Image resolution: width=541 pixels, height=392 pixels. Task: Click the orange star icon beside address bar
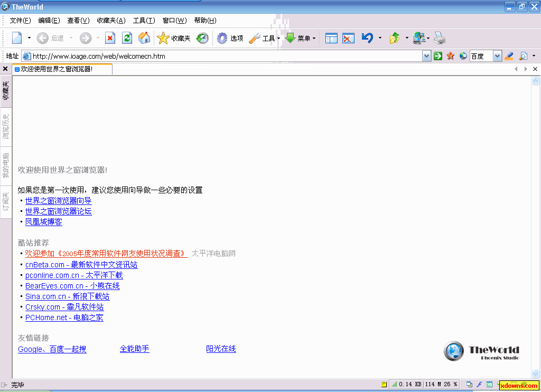click(x=450, y=56)
